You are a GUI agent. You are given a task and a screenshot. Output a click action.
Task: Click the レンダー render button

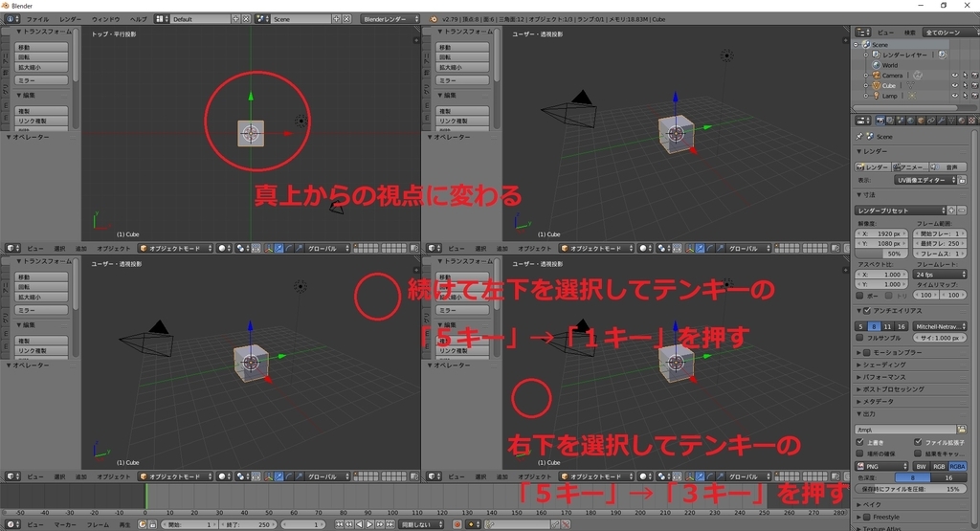(873, 166)
